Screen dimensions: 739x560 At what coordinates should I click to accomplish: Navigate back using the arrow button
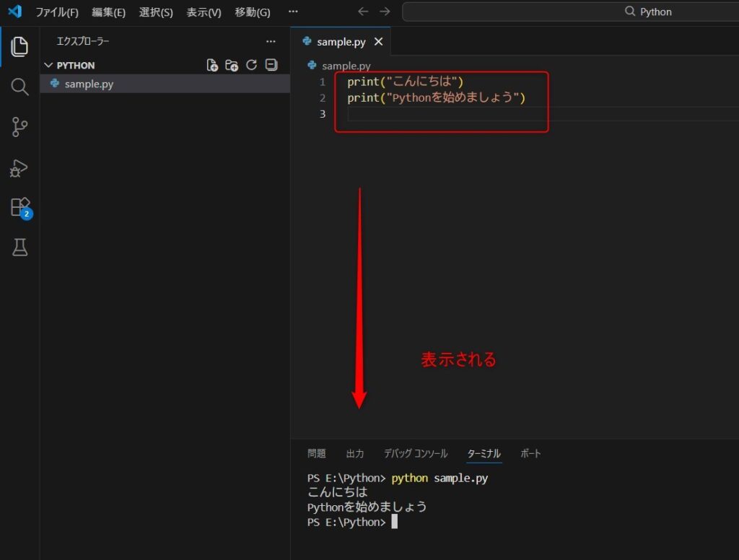(362, 12)
